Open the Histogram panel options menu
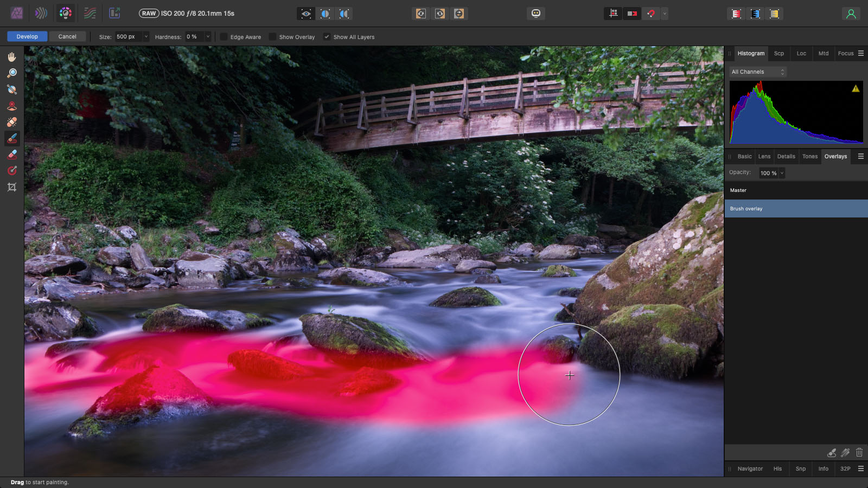868x488 pixels. pos(861,53)
